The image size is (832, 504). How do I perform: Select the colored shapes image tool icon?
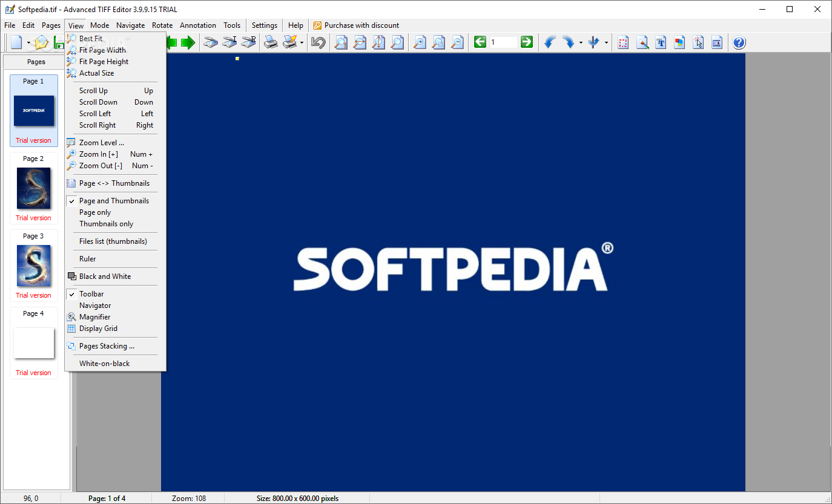pos(679,42)
